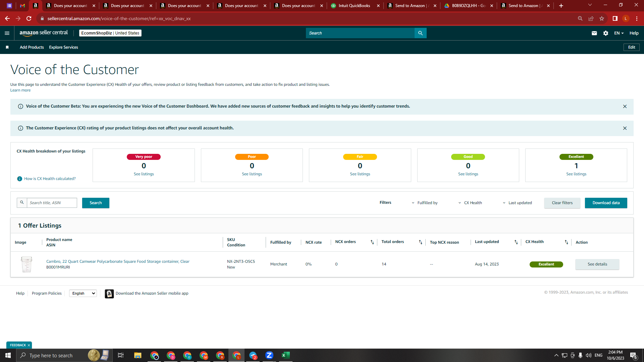Open Add Products in the nav bar
Screen dimensions: 644x362
click(x=32, y=47)
